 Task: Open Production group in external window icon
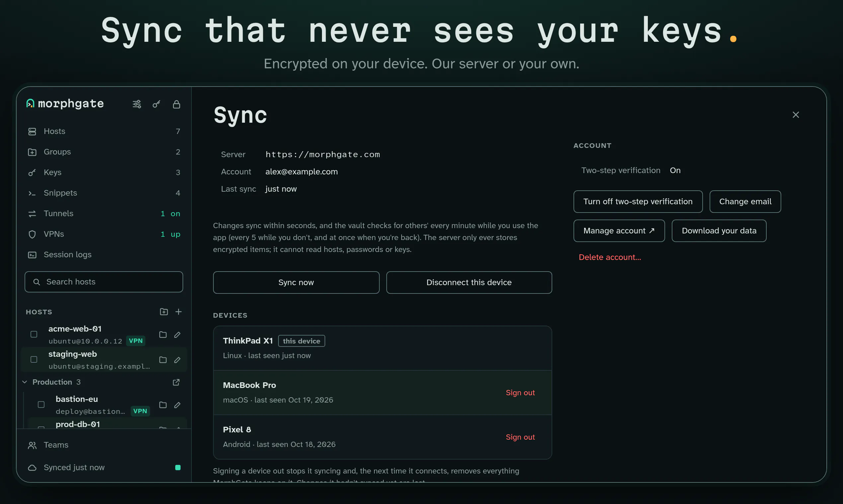pyautogui.click(x=176, y=382)
